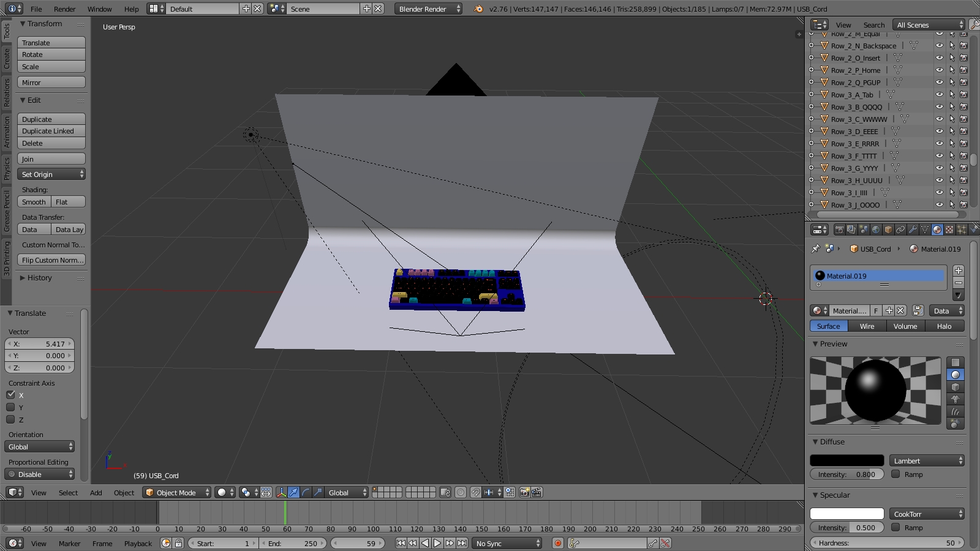Hide Row_2_N_Backspace in the outliner
The image size is (980, 551).
[x=939, y=45]
